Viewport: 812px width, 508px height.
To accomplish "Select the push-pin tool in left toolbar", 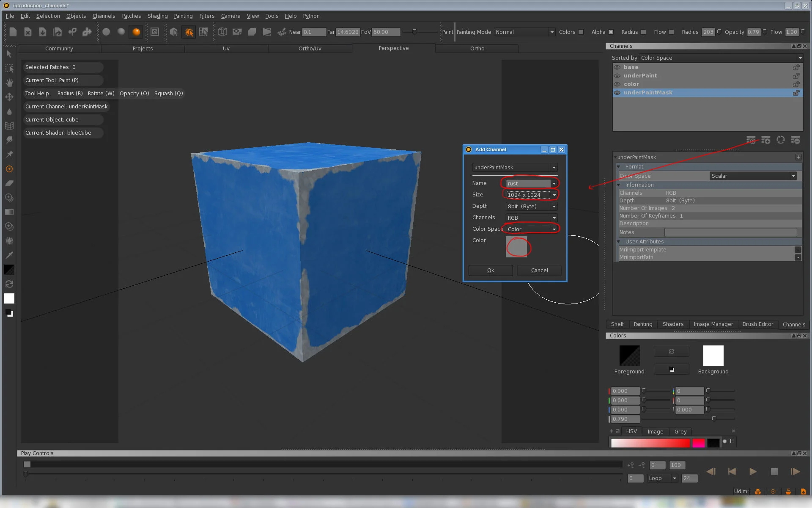I will [9, 155].
